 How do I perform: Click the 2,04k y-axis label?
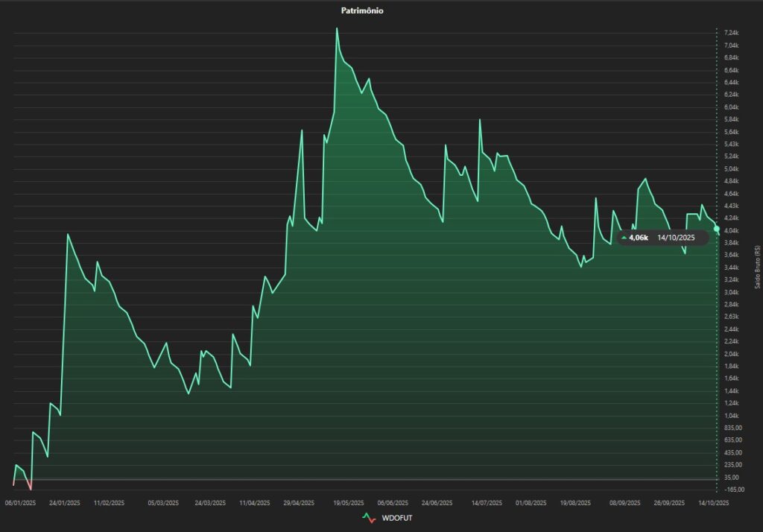click(732, 354)
